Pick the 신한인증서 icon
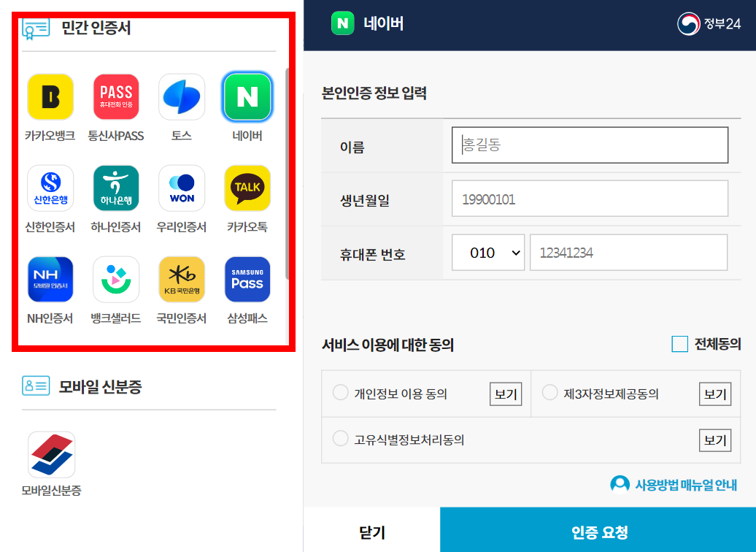Viewport: 756px width, 552px height. pos(50,188)
